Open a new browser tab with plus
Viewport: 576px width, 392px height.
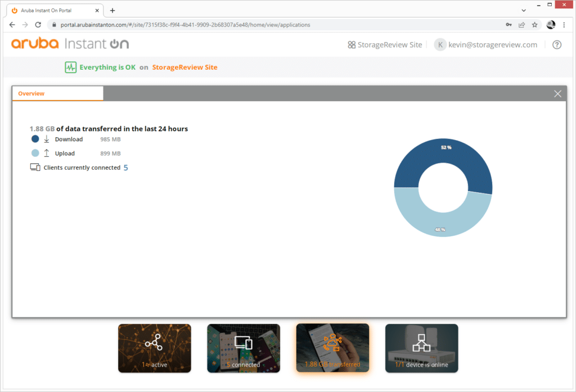(112, 10)
